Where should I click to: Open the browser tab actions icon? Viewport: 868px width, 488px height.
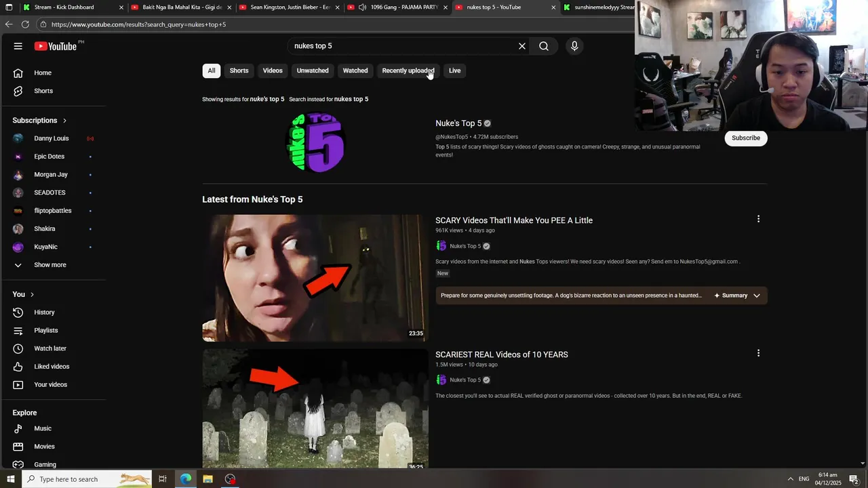click(x=9, y=7)
